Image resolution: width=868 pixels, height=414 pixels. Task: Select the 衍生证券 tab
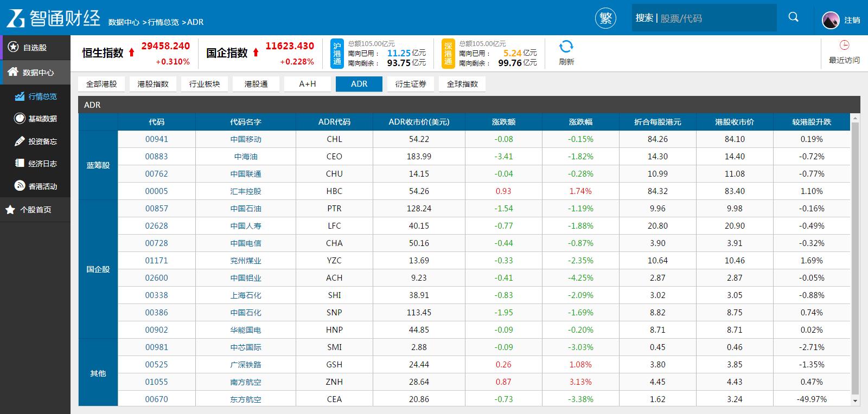[x=411, y=84]
